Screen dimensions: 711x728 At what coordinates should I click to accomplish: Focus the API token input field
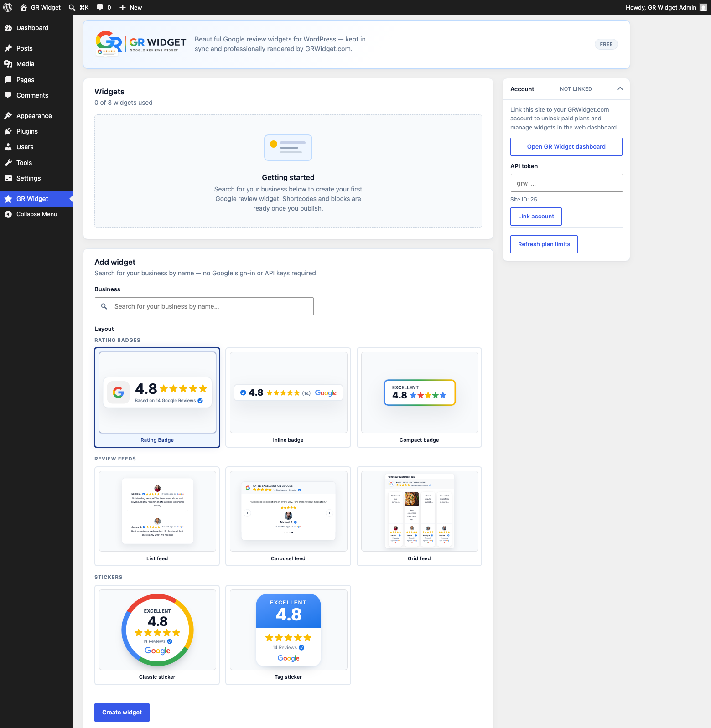coord(566,183)
